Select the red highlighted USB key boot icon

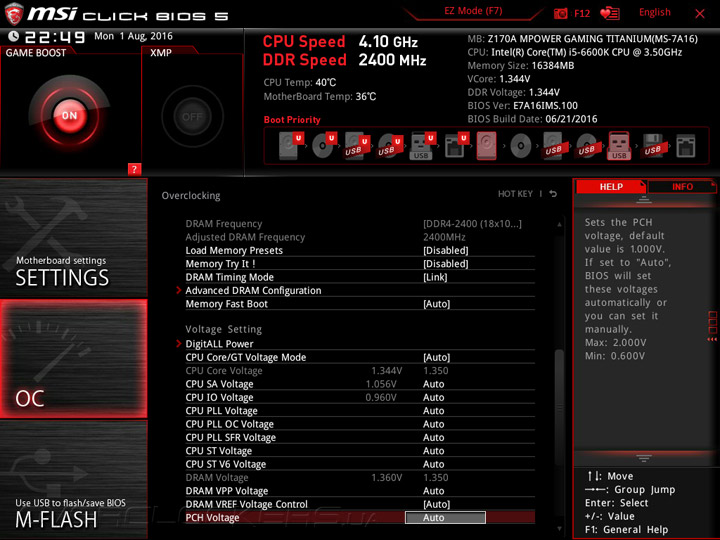pyautogui.click(x=619, y=146)
